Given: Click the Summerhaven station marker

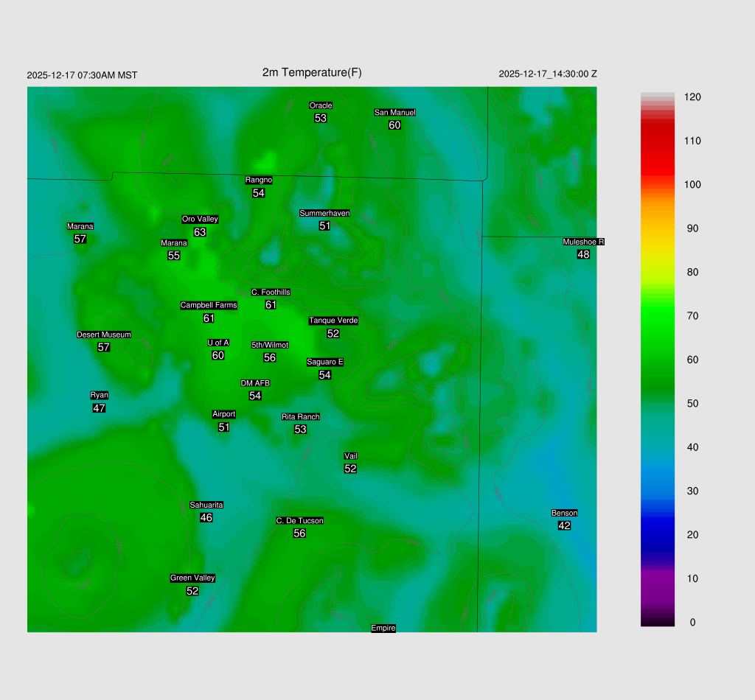Looking at the screenshot, I should click(324, 225).
